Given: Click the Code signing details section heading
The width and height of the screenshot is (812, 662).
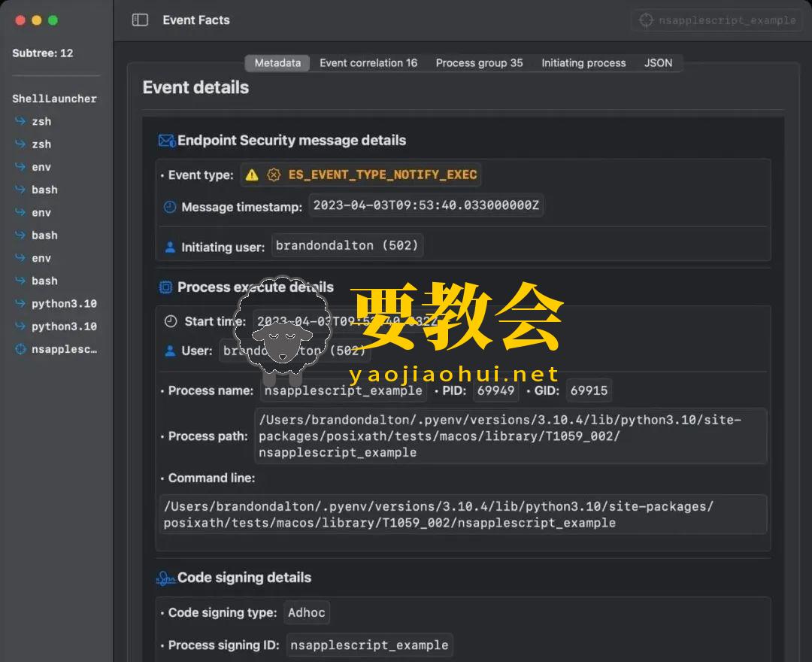Looking at the screenshot, I should (x=244, y=578).
